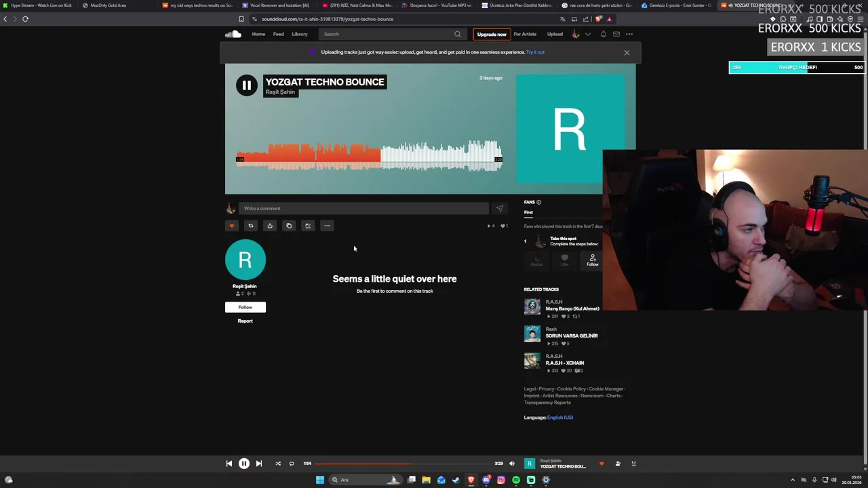Like current track in bottom player bar
868x488 pixels.
[601, 464]
